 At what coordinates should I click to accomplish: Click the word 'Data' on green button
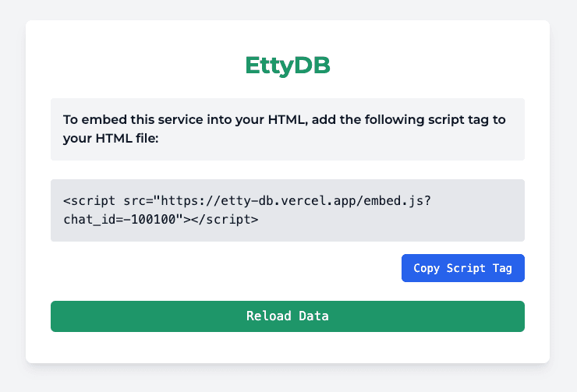click(x=313, y=316)
